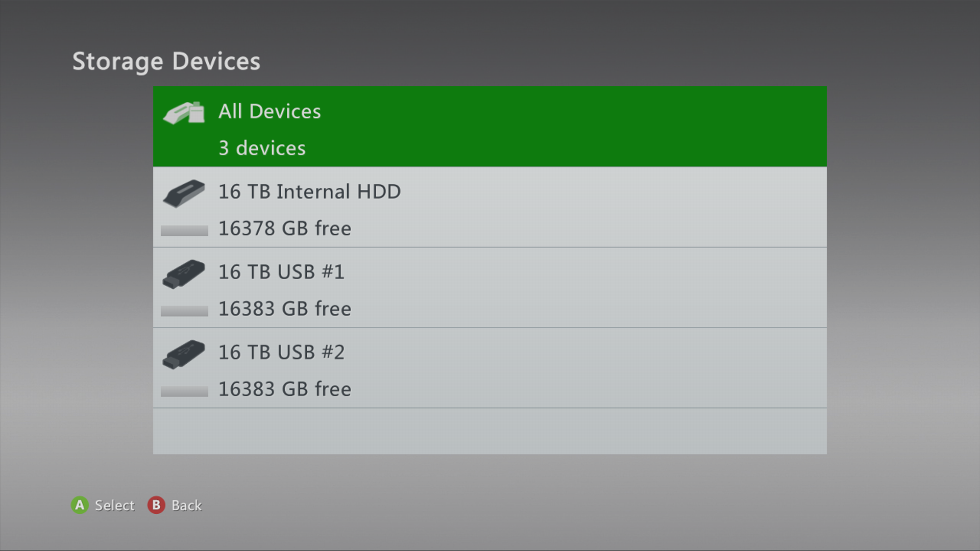Click the Storage Devices page title
980x551 pixels.
[x=166, y=62]
